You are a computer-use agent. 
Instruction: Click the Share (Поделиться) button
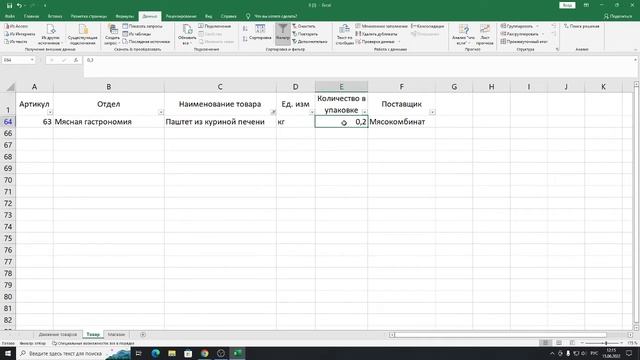point(618,16)
